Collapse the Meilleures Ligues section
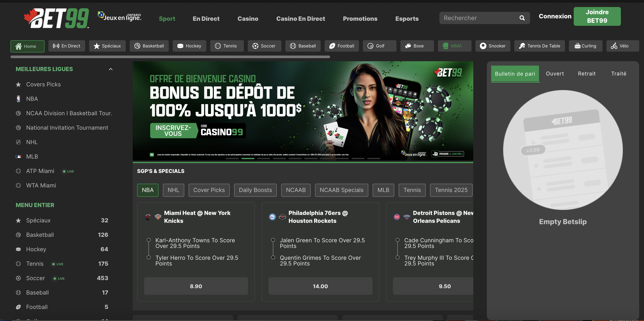This screenshot has width=644, height=321. (110, 69)
